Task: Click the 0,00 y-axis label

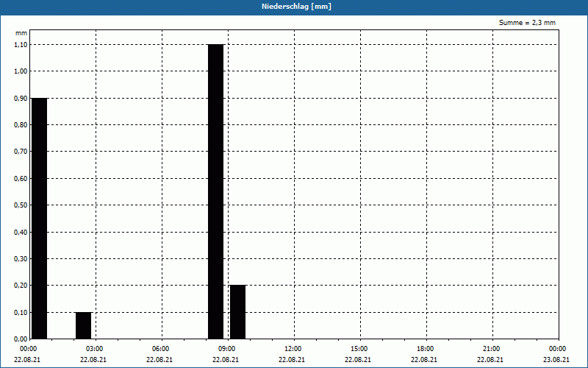Action: pyautogui.click(x=21, y=339)
